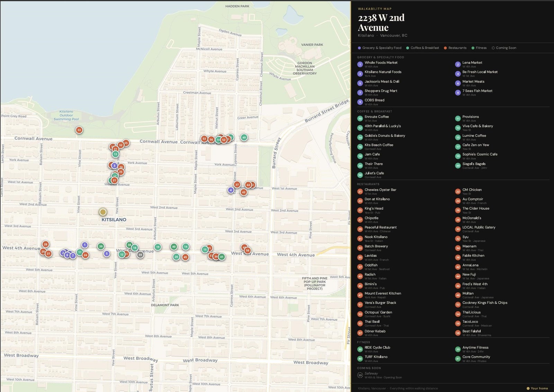Open purple map pin 1 on West 4th
The image size is (554, 392).
84,245
